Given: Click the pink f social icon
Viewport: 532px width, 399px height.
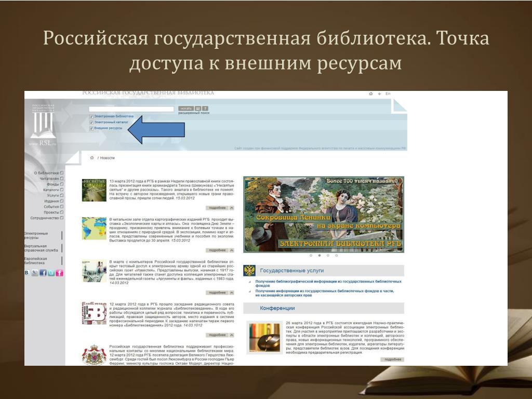Looking at the screenshot, I should pyautogui.click(x=59, y=273).
